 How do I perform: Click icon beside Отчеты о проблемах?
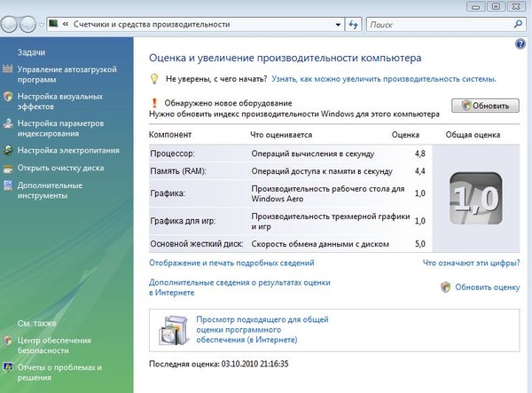(x=8, y=367)
